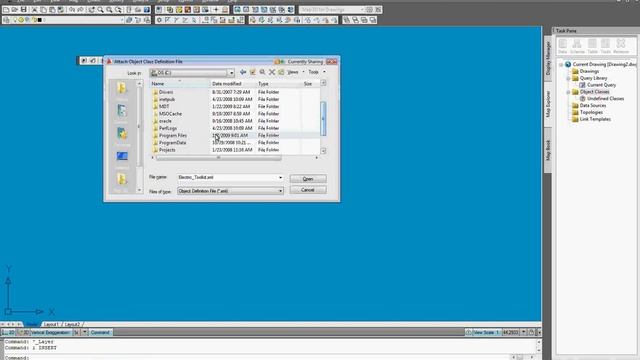Viewport: 640px width, 360px height.
Task: Click the Cancel button in the dialog
Action: (x=308, y=190)
